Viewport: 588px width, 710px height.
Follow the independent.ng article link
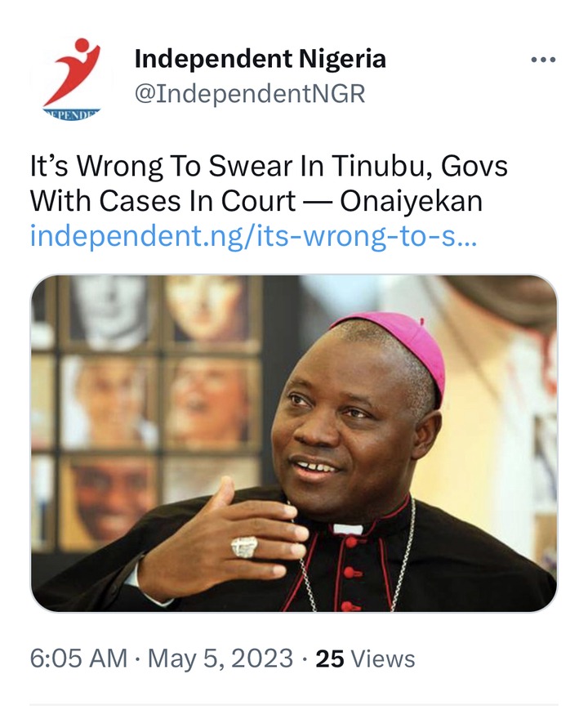(x=253, y=236)
